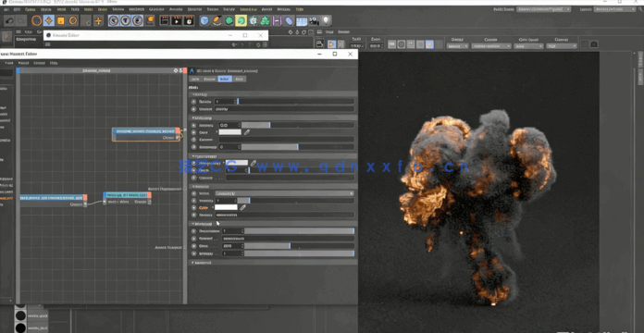Pause the IPR render
644x333 pixels.
tap(341, 44)
